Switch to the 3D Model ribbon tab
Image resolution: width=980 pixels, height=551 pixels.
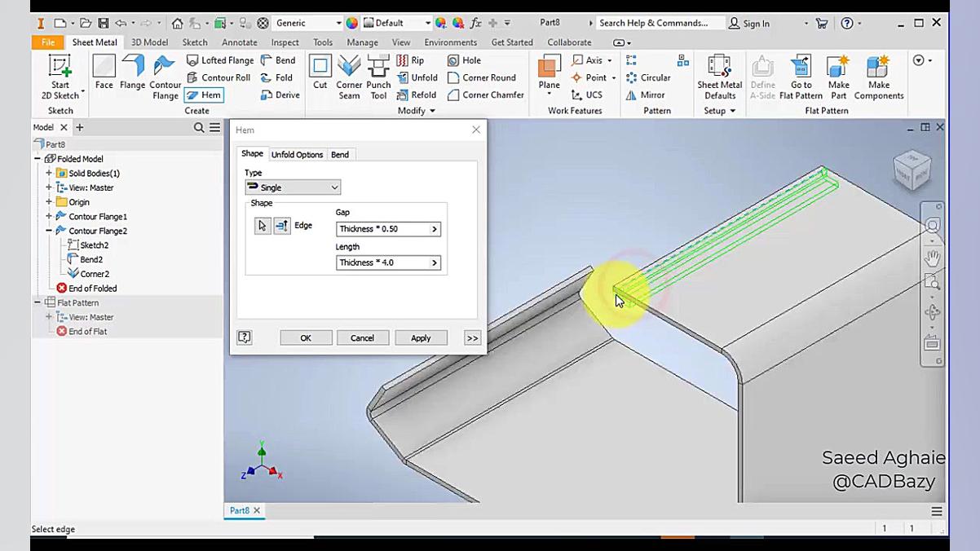[x=149, y=42]
